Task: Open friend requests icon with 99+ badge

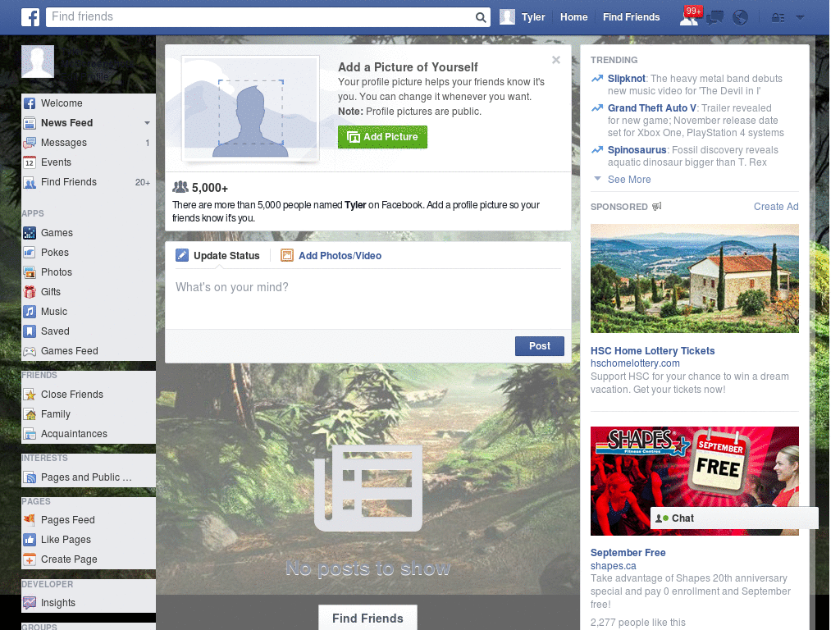Action: point(689,17)
